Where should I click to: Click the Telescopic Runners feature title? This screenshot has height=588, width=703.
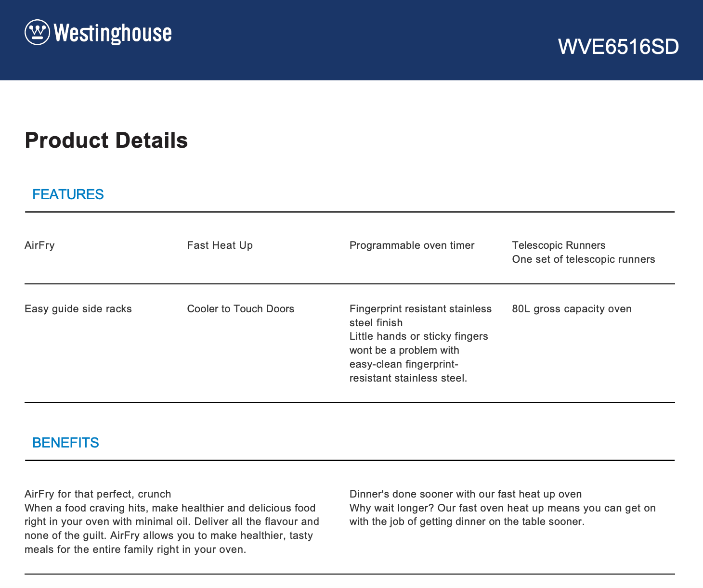pos(559,245)
